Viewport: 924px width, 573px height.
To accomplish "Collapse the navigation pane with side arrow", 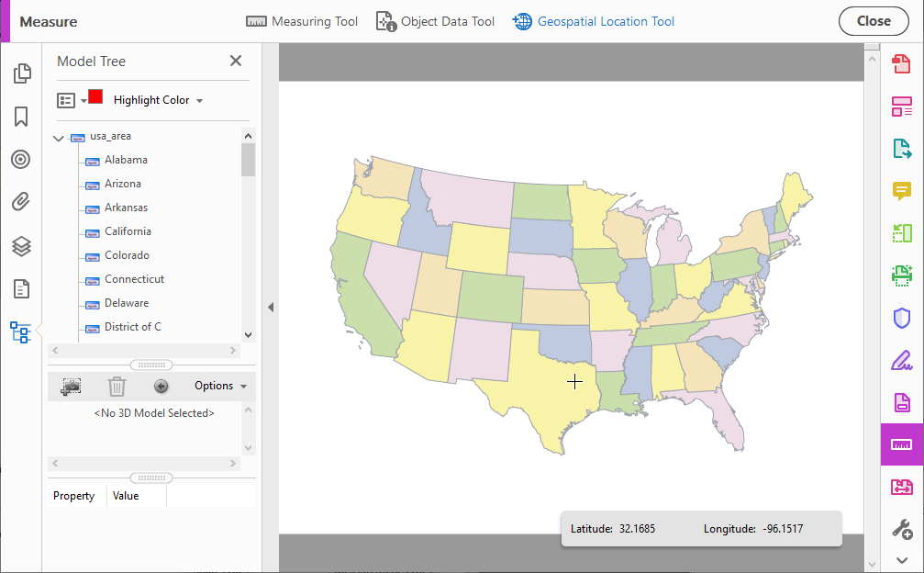I will pos(271,307).
